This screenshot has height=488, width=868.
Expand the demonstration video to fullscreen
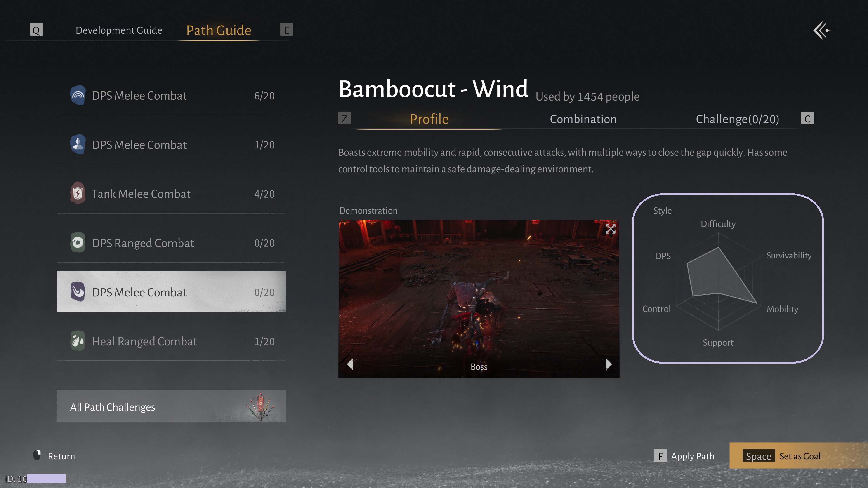coord(610,229)
